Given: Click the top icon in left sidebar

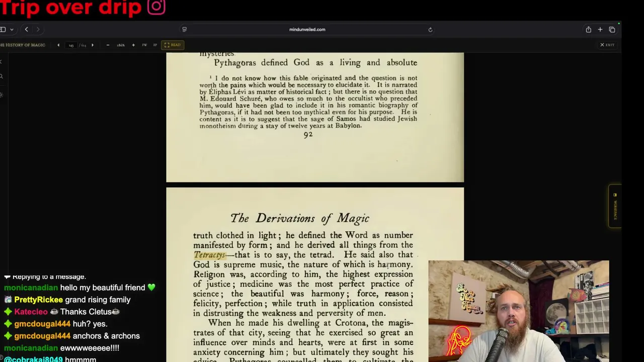Looking at the screenshot, I should [1, 62].
